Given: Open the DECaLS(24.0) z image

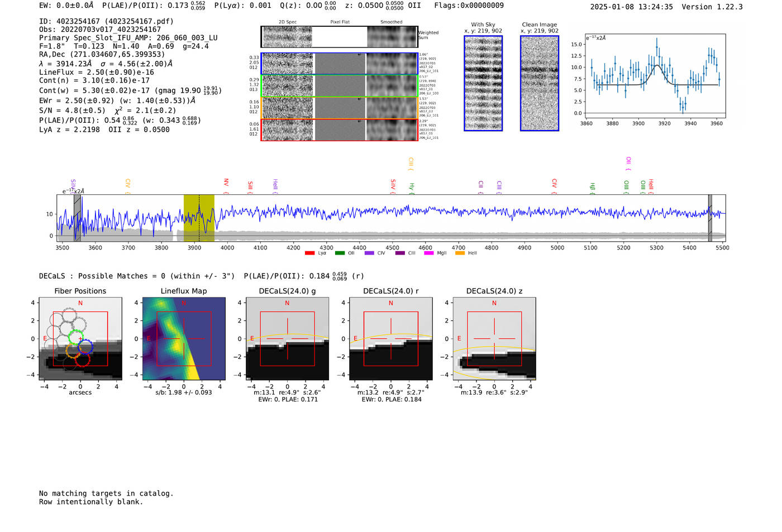Looking at the screenshot, I should click(x=494, y=339).
